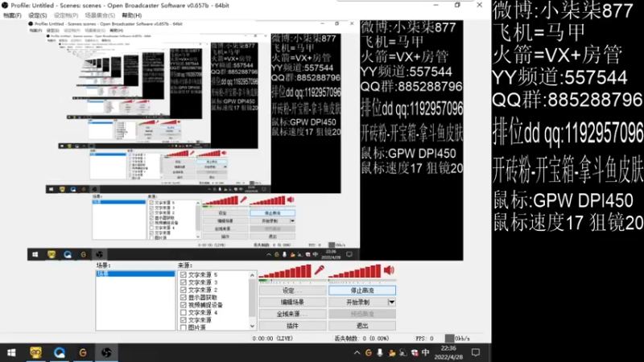The image size is (644, 362).
Task: Click the network icon in system tray
Action: point(403,352)
